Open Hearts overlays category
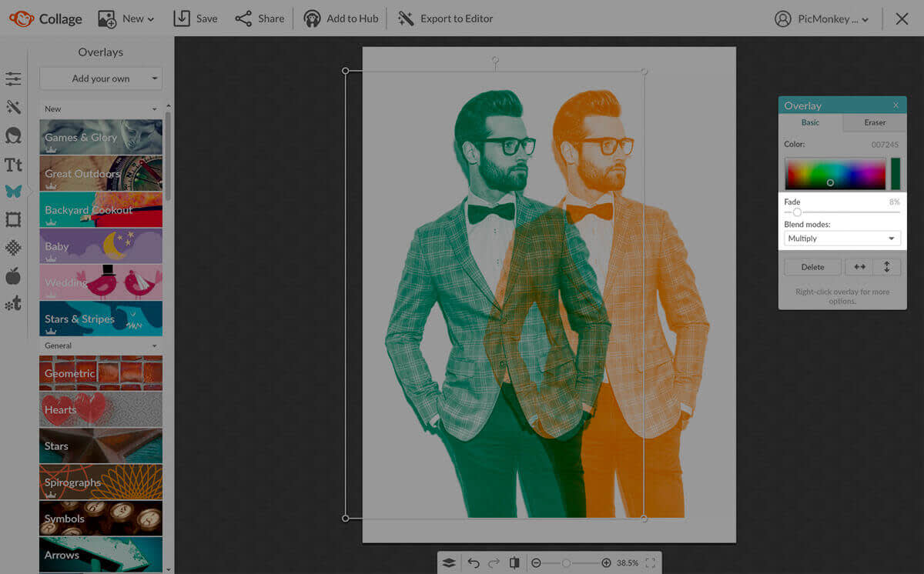Image resolution: width=924 pixels, height=574 pixels. point(101,409)
